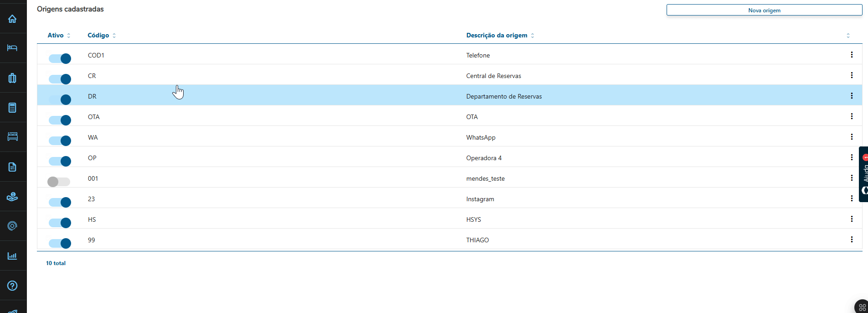868x313 pixels.
Task: Toggle active switch for 23 Instagram row
Action: pos(60,202)
